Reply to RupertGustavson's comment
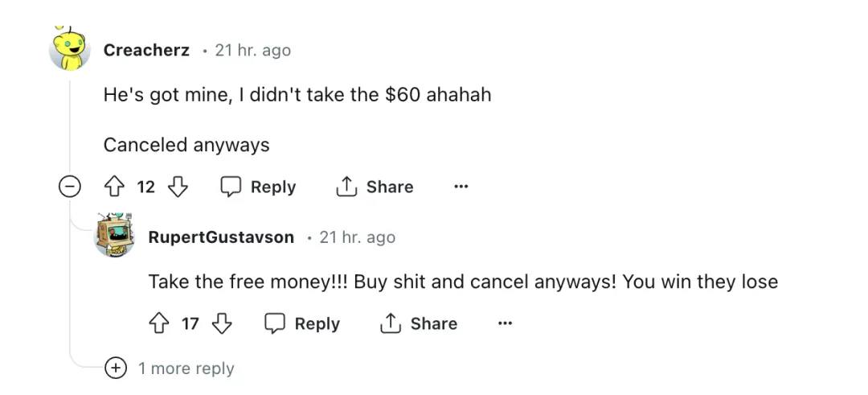The width and height of the screenshot is (868, 395). pos(303,324)
